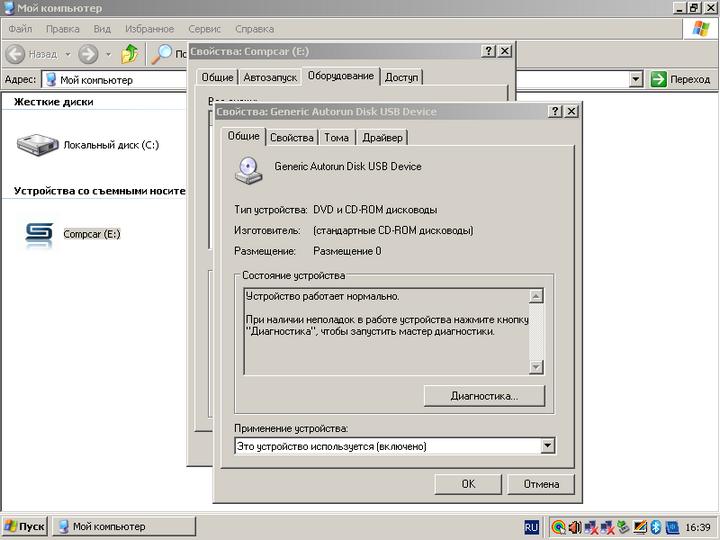Click the Назад back arrow button
This screenshot has width=720, height=540.
[x=32, y=54]
